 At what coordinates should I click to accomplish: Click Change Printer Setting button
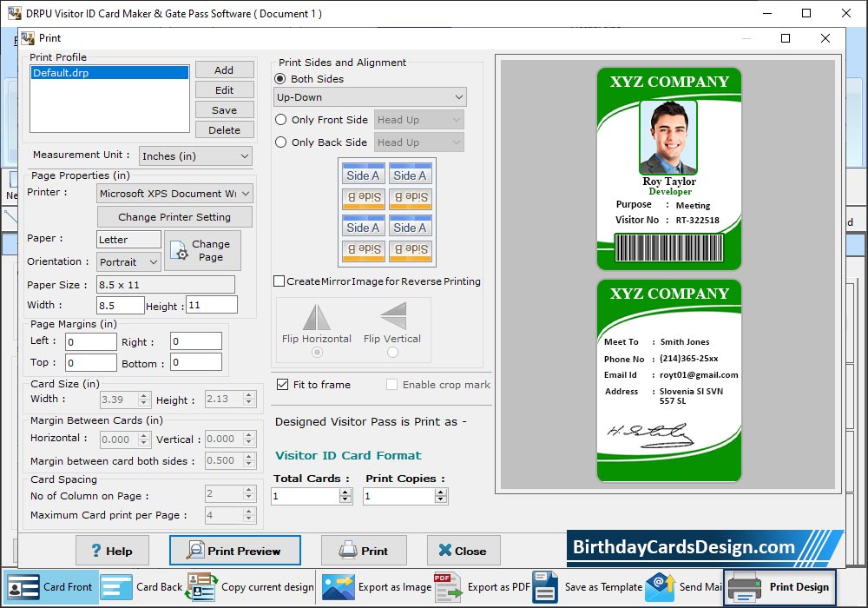click(174, 216)
